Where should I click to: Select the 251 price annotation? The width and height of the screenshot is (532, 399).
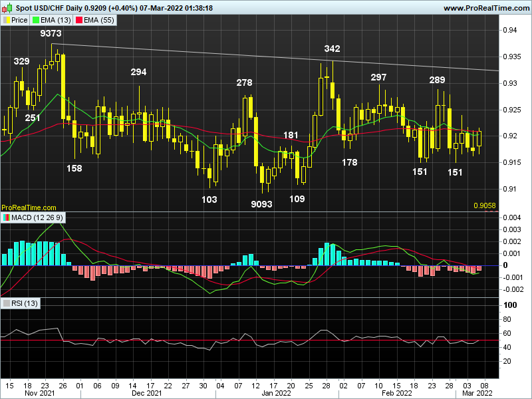pos(33,118)
